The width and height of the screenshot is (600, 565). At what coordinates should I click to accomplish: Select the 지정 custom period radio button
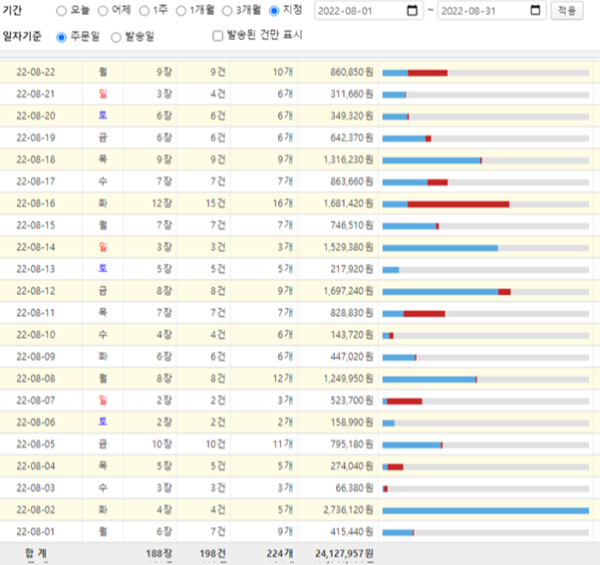click(x=274, y=11)
